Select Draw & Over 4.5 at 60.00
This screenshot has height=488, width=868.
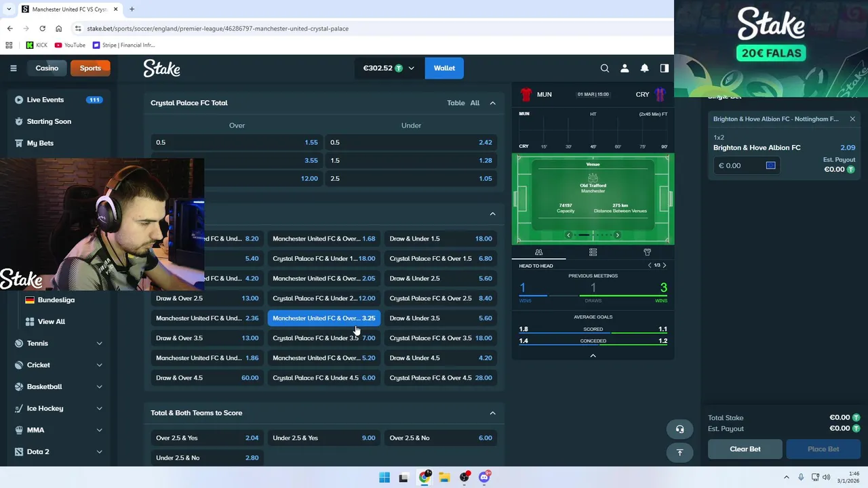(207, 378)
